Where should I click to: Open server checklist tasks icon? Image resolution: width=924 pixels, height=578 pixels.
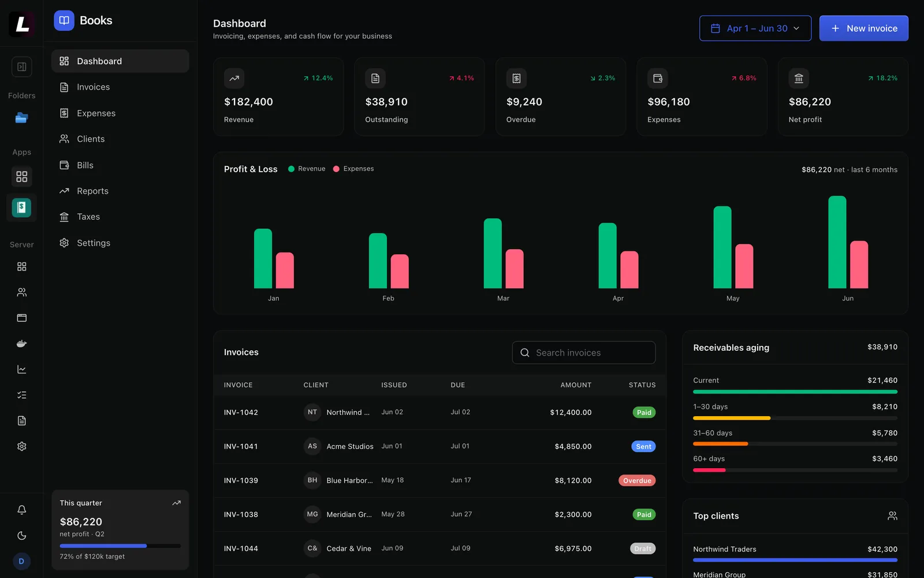point(21,395)
